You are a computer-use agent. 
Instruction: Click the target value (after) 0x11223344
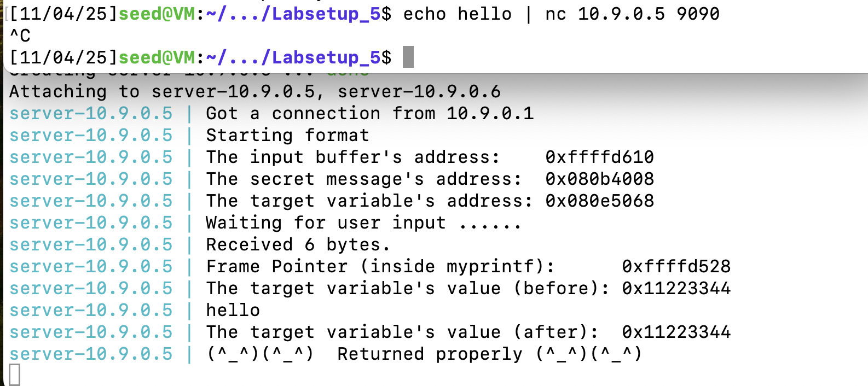(x=676, y=332)
